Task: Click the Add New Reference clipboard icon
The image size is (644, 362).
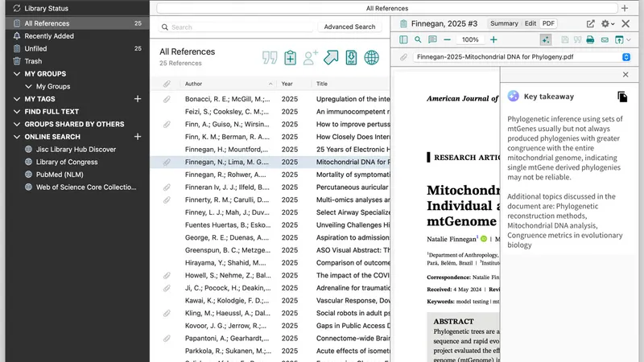Action: pos(291,57)
